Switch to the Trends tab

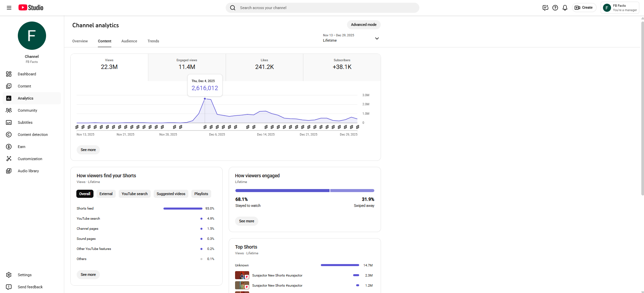[153, 41]
